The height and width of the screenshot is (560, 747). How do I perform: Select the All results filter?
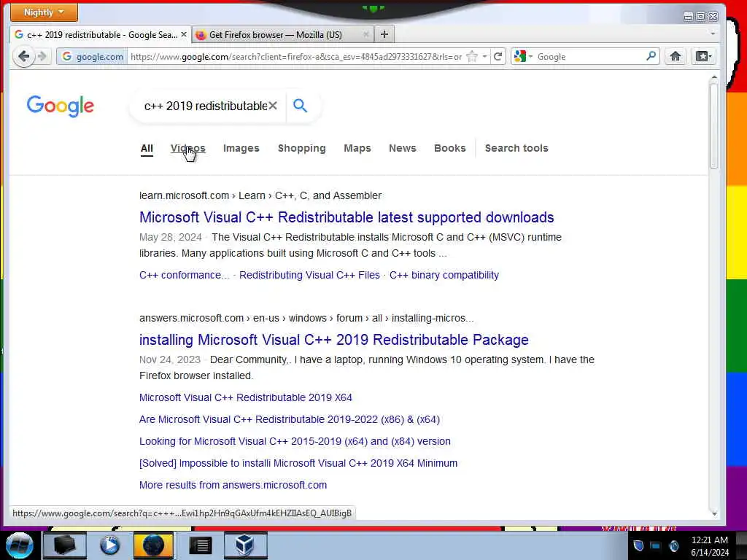147,148
